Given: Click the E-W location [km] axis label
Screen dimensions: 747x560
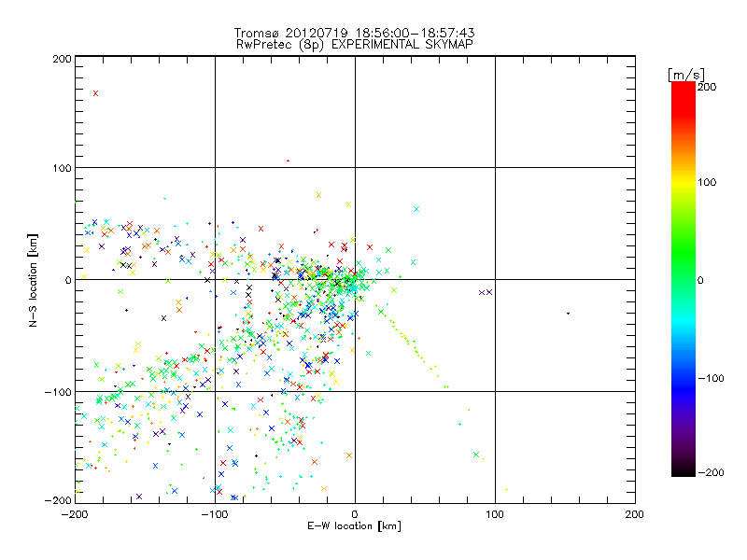Looking at the screenshot, I should (x=354, y=525).
